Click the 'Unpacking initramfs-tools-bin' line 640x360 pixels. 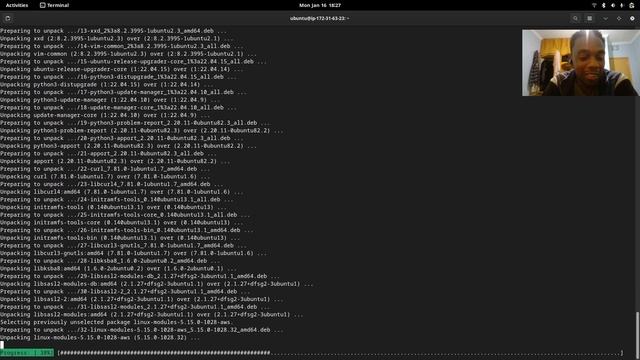coord(120,238)
